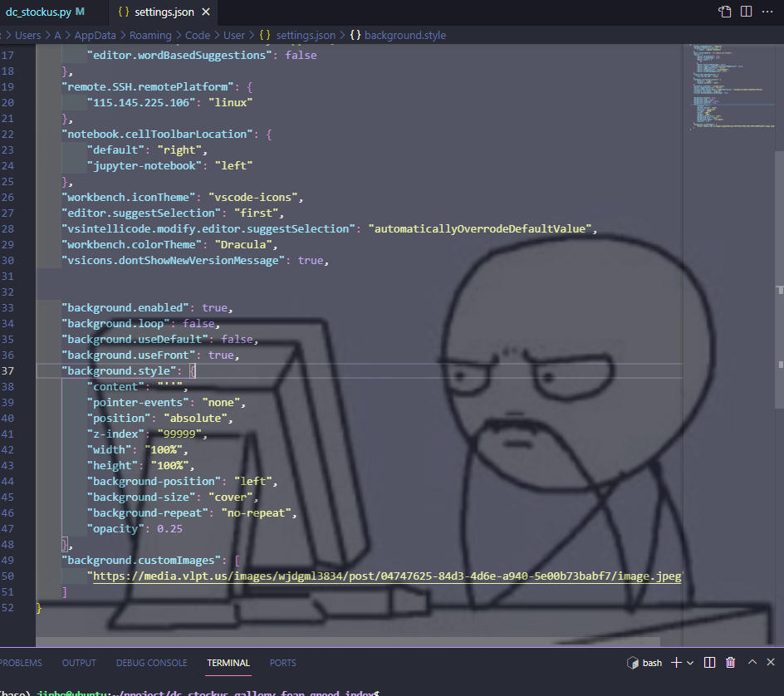
Task: Maximize the panel size with chevron up
Action: pos(752,662)
